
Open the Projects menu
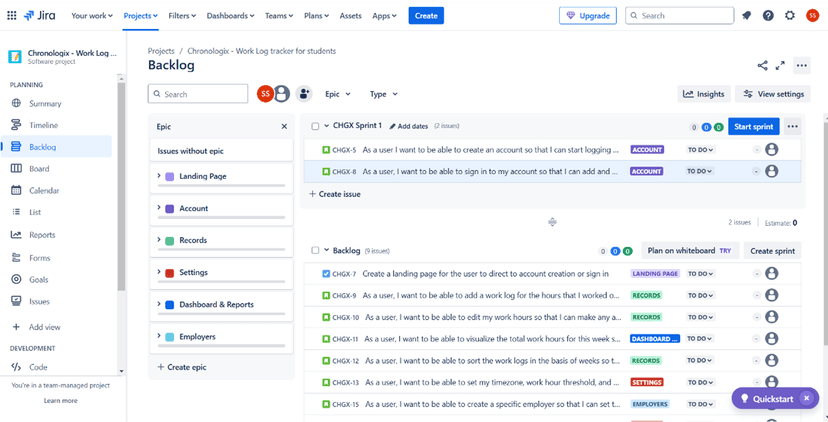click(x=140, y=16)
